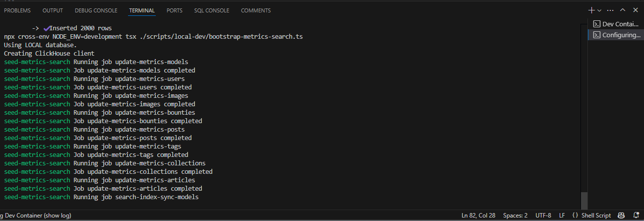Switch to the Debug Console tab
The height and width of the screenshot is (221, 644).
(x=96, y=10)
